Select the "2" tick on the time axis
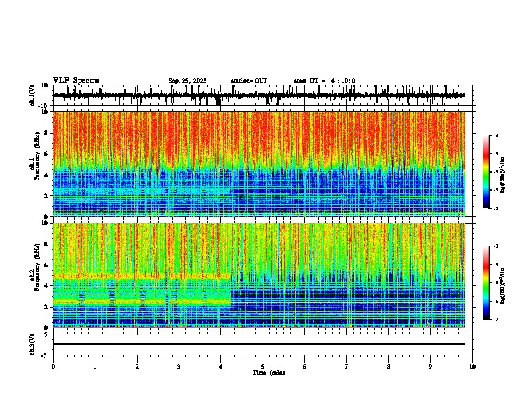The image size is (532, 411). 137,367
